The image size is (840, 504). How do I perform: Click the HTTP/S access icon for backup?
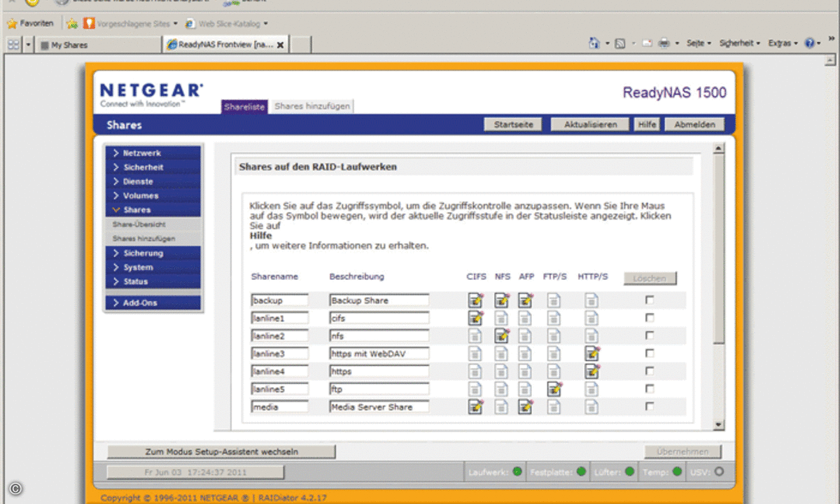[592, 300]
